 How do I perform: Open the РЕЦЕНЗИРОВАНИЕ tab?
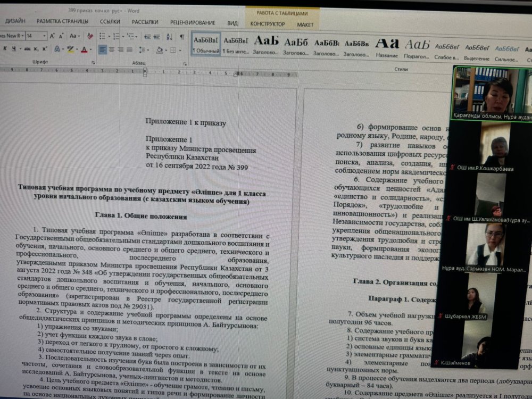193,23
